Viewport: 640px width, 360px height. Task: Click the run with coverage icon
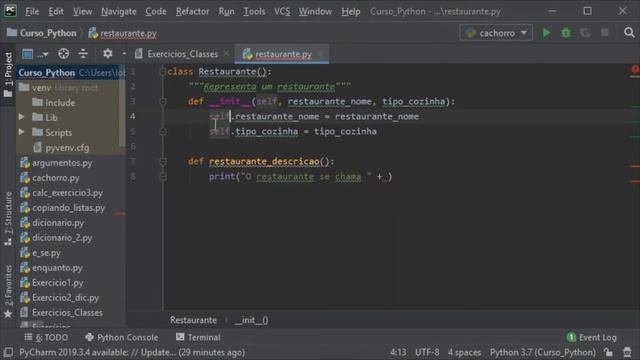585,33
